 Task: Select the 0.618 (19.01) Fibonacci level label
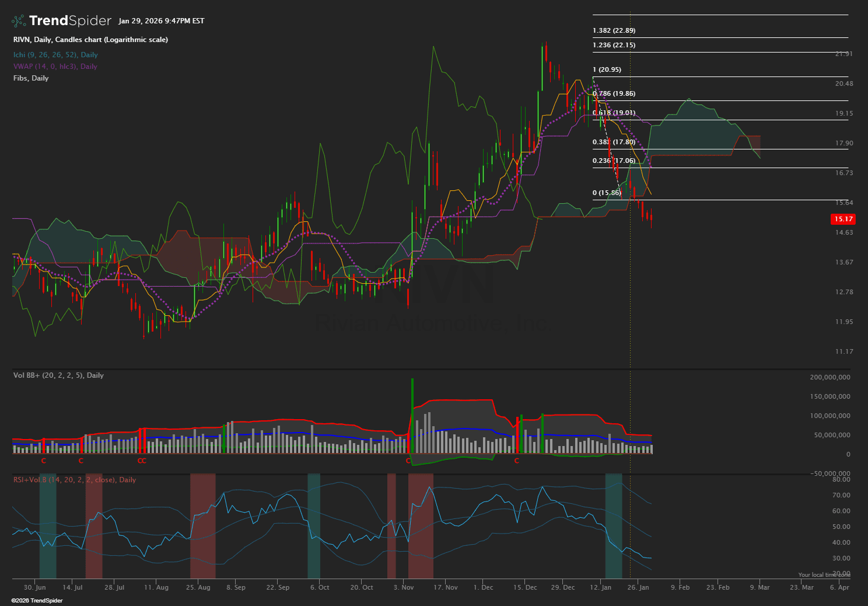614,113
